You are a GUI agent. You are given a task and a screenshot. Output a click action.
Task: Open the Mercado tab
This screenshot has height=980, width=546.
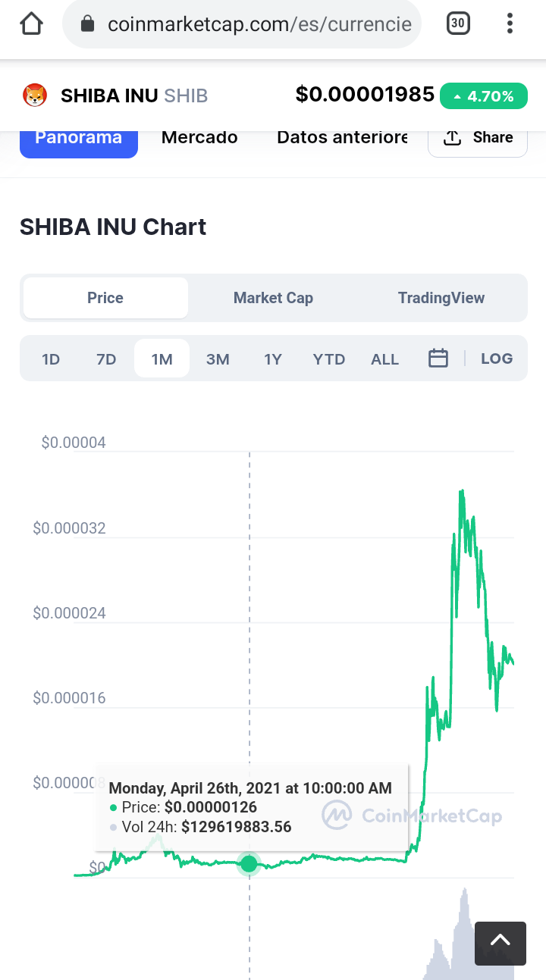pos(199,138)
